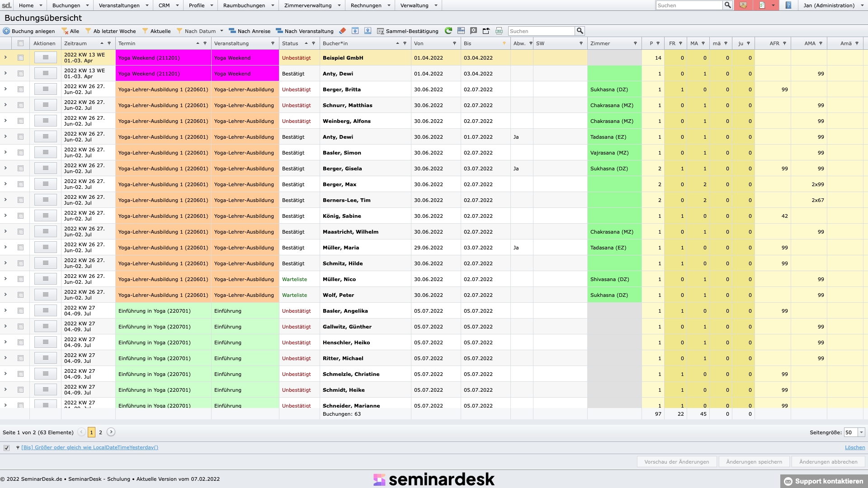This screenshot has height=488, width=868.
Task: Uncheck the Bis filter checkbox at bottom
Action: point(6,448)
